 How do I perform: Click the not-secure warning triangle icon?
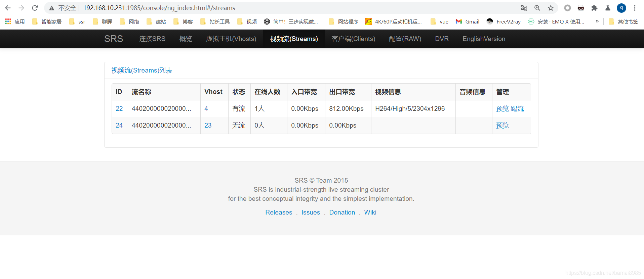click(51, 8)
